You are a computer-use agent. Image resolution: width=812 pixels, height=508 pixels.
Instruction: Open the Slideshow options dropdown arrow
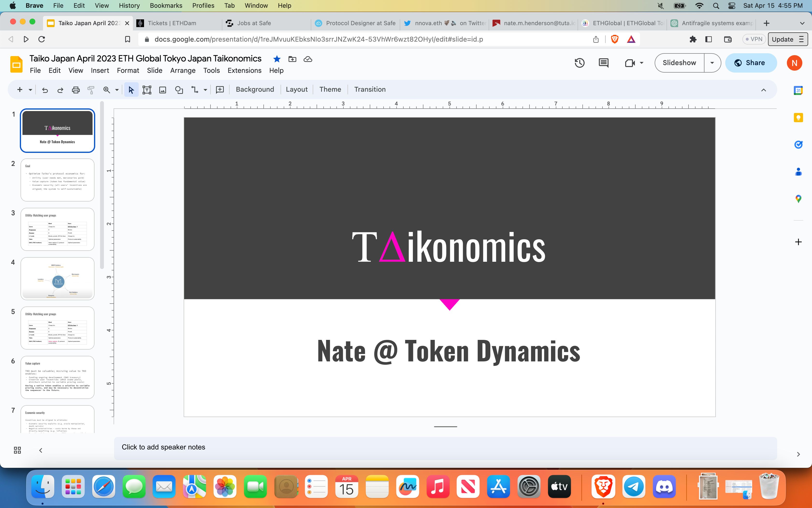pos(712,63)
